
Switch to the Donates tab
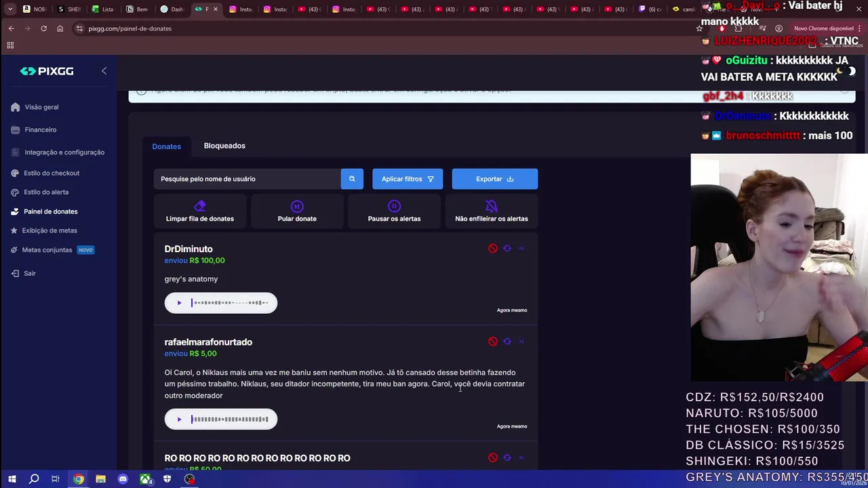click(167, 146)
